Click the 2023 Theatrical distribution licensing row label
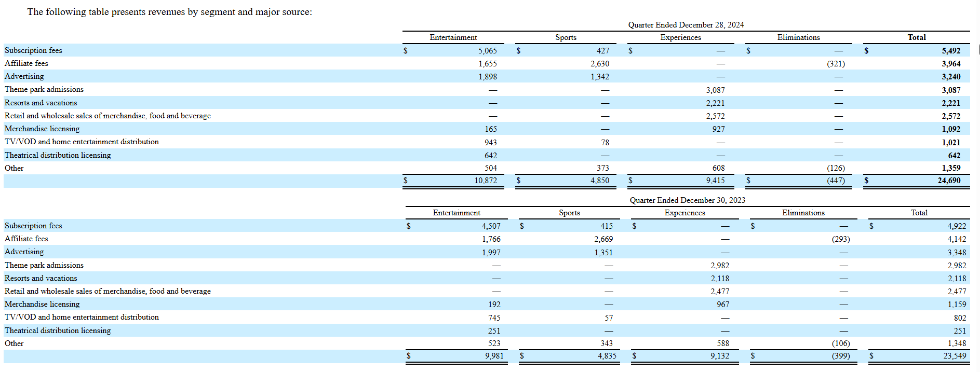The height and width of the screenshot is (372, 980). coord(58,330)
